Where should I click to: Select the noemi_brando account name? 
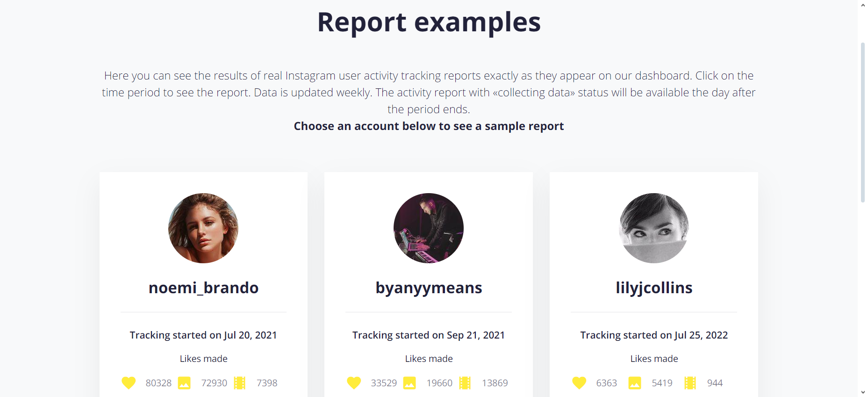[203, 288]
